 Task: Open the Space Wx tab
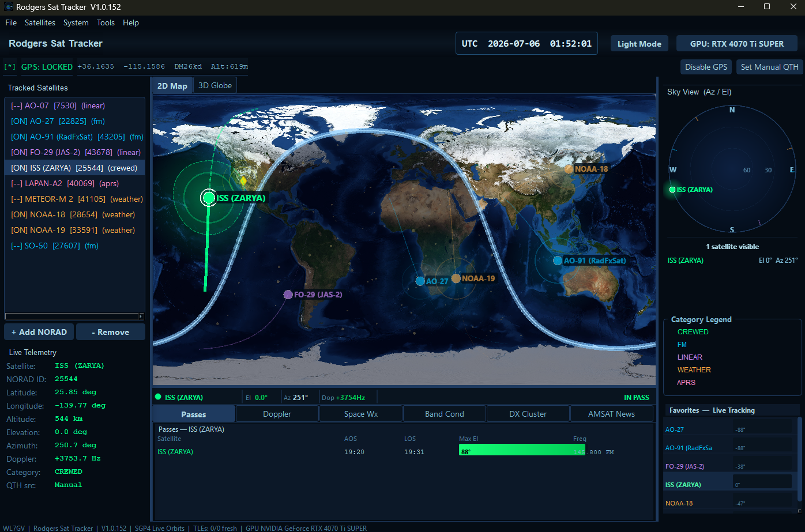(x=361, y=414)
